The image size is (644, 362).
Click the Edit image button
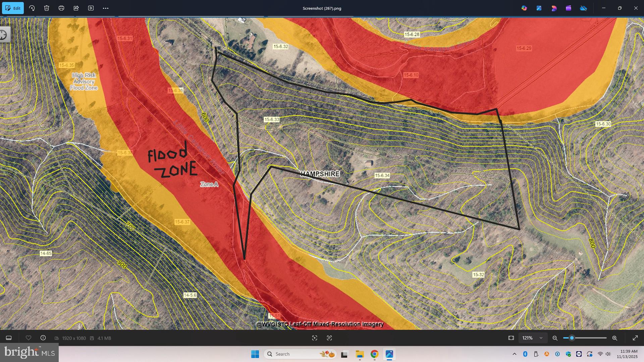click(x=13, y=8)
